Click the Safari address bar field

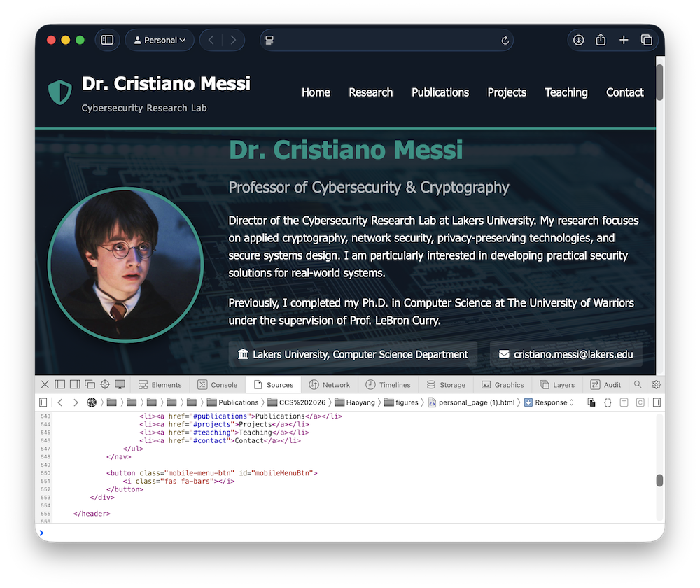pos(386,40)
